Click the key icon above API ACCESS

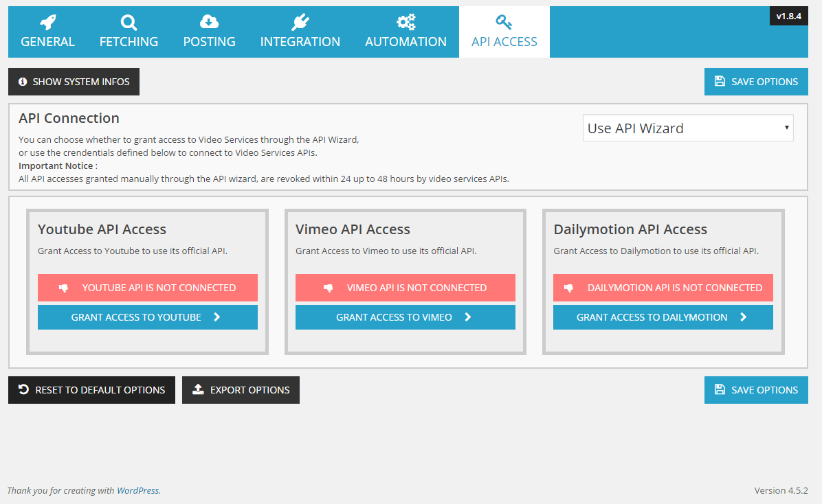(x=504, y=22)
